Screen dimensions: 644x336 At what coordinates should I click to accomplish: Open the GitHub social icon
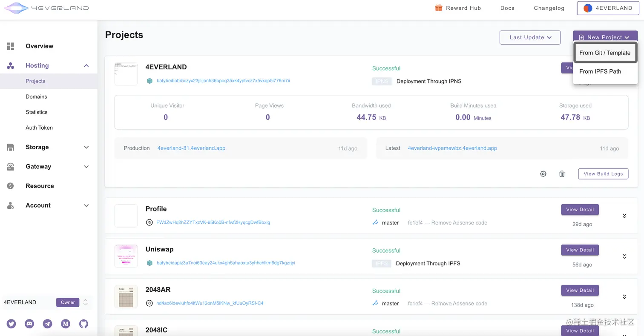tap(83, 324)
